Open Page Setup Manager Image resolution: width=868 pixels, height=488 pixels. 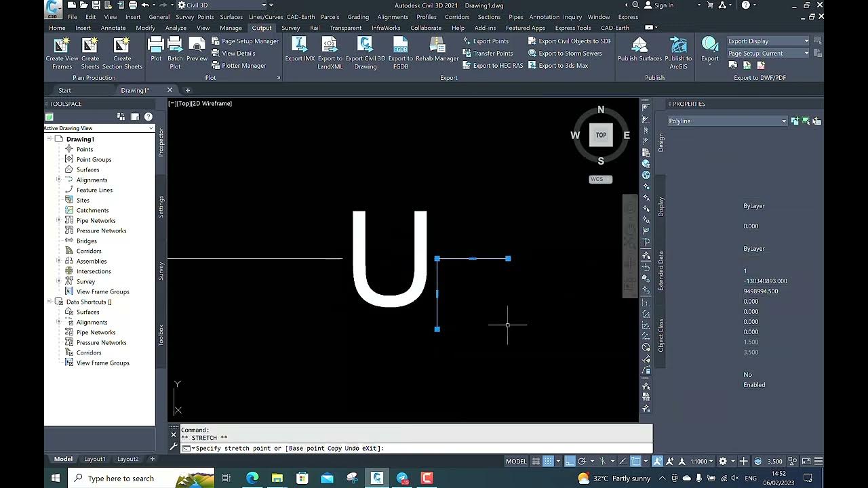[245, 41]
